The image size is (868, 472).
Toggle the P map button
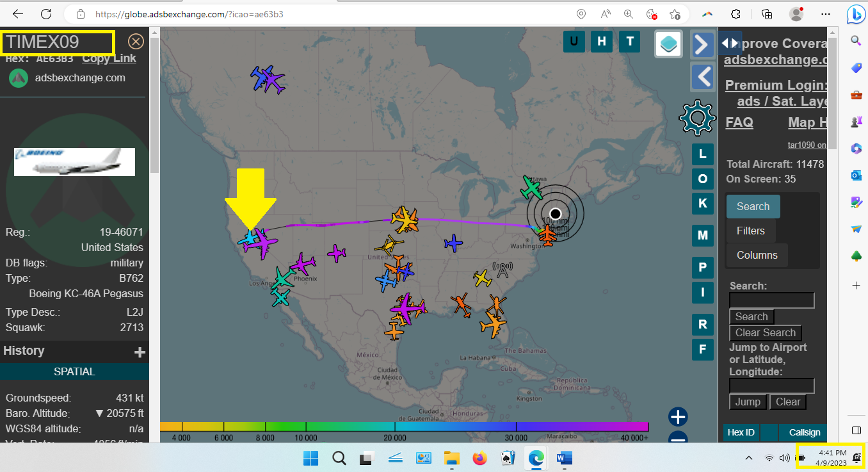pyautogui.click(x=702, y=267)
